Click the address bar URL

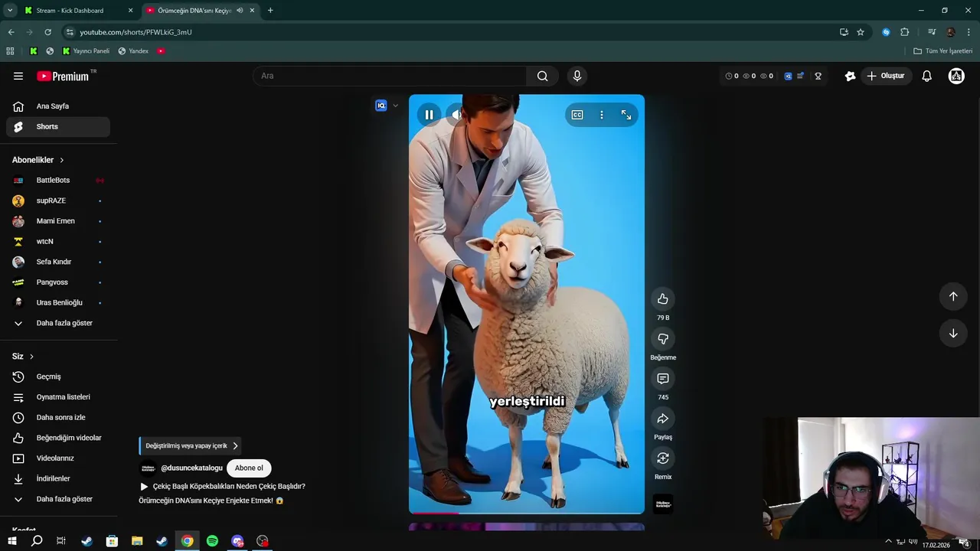136,32
